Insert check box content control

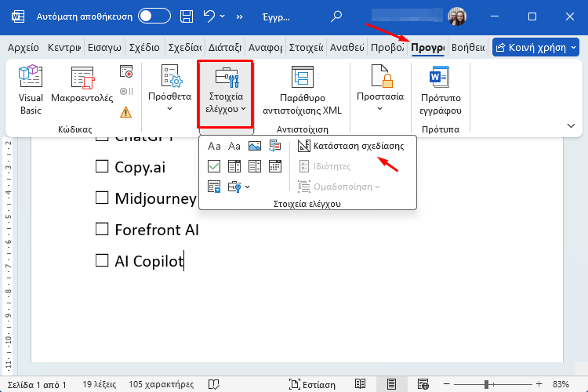214,166
